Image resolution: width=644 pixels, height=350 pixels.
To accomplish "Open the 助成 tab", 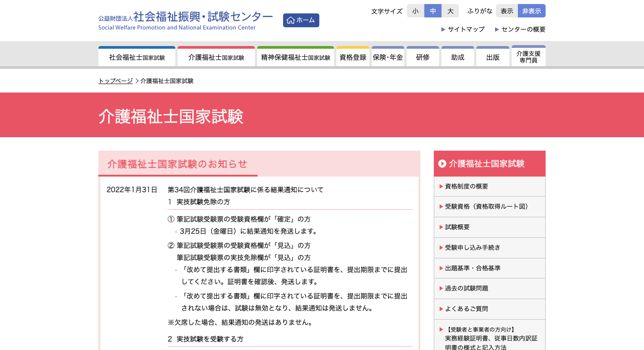I will pyautogui.click(x=458, y=56).
